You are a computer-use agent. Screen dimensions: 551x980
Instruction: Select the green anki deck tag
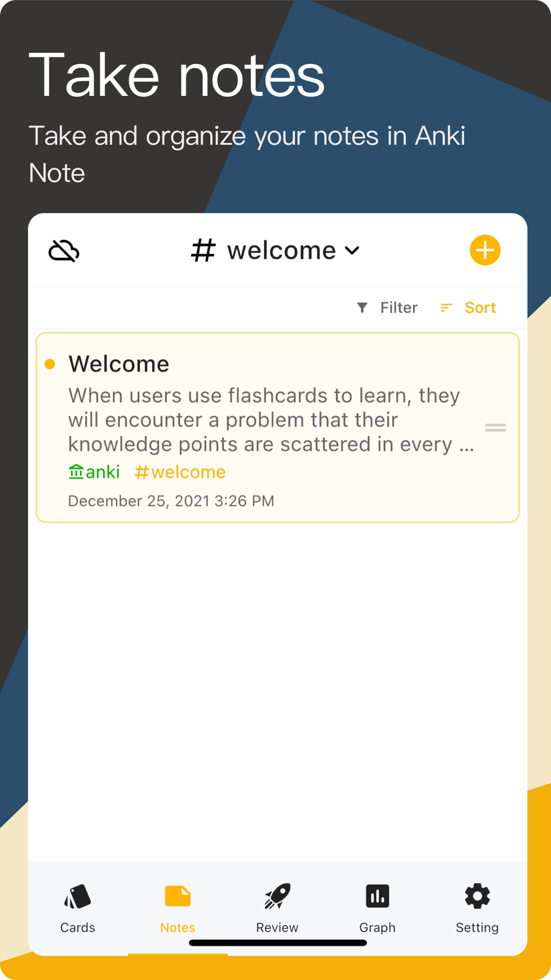[94, 472]
